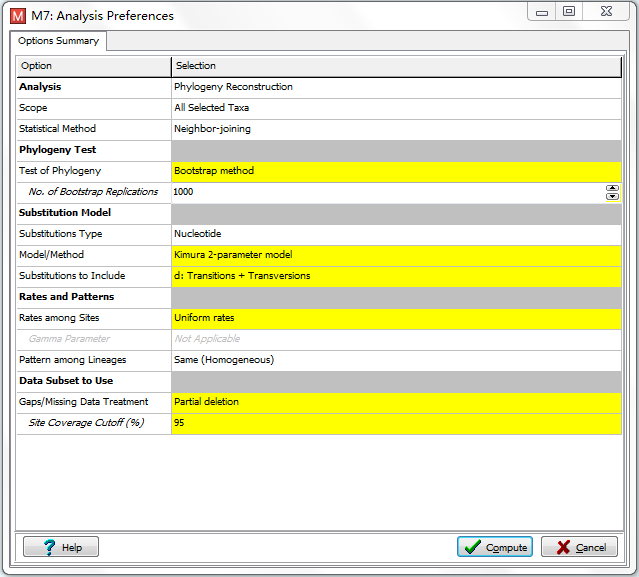This screenshot has width=639, height=577.
Task: Maximize the Analysis Preferences window
Action: (569, 12)
